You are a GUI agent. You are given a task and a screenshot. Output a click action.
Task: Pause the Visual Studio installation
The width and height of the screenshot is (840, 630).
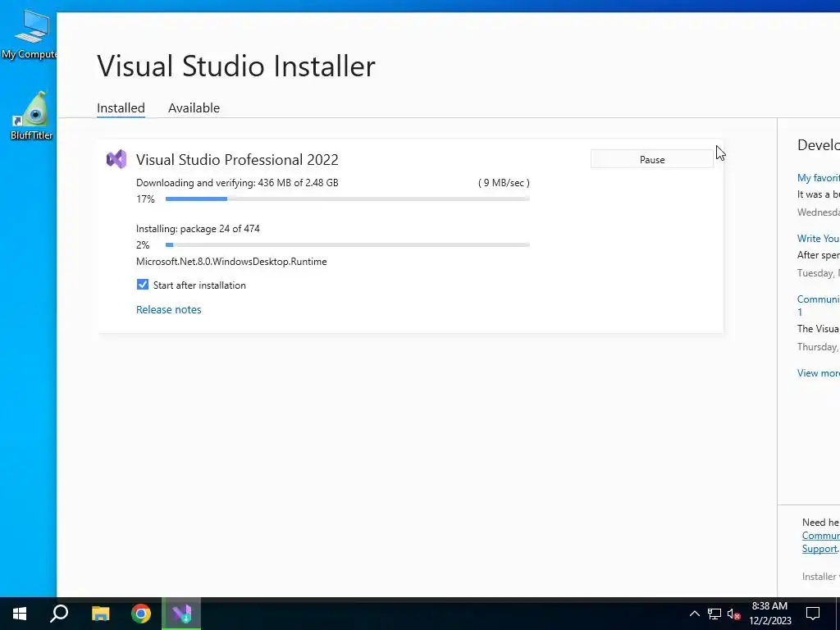click(x=652, y=160)
